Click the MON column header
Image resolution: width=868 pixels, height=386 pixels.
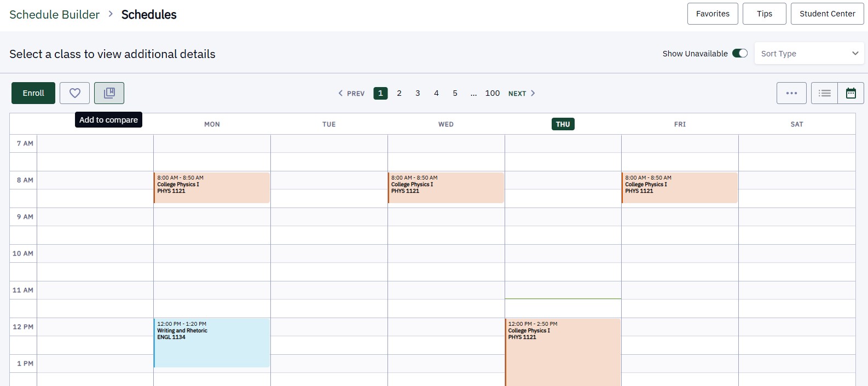[212, 124]
